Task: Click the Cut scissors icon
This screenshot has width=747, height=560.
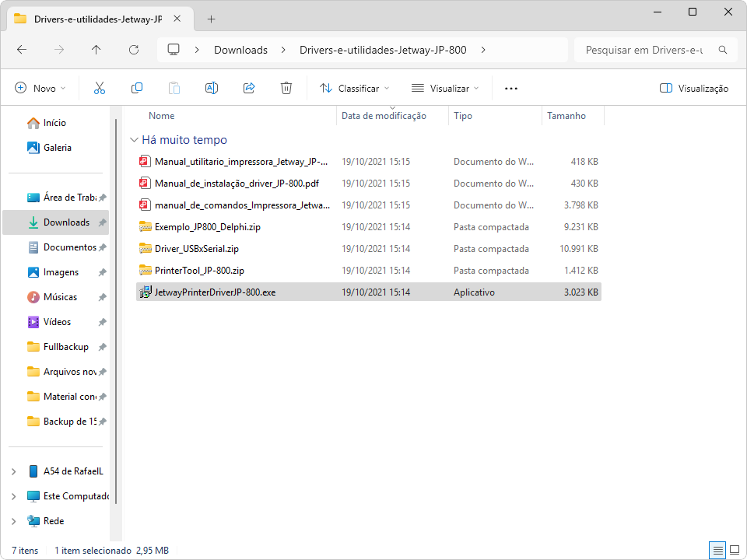Action: pyautogui.click(x=99, y=88)
